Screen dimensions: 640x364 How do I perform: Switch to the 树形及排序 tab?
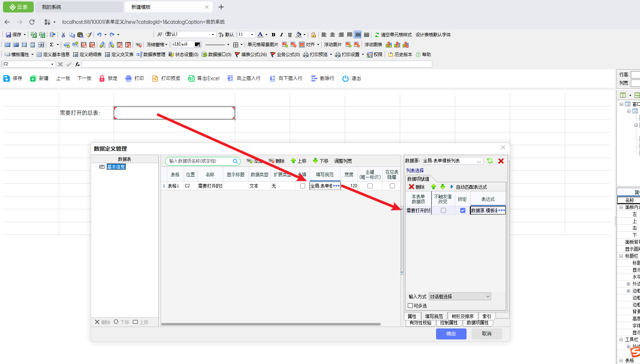click(462, 316)
